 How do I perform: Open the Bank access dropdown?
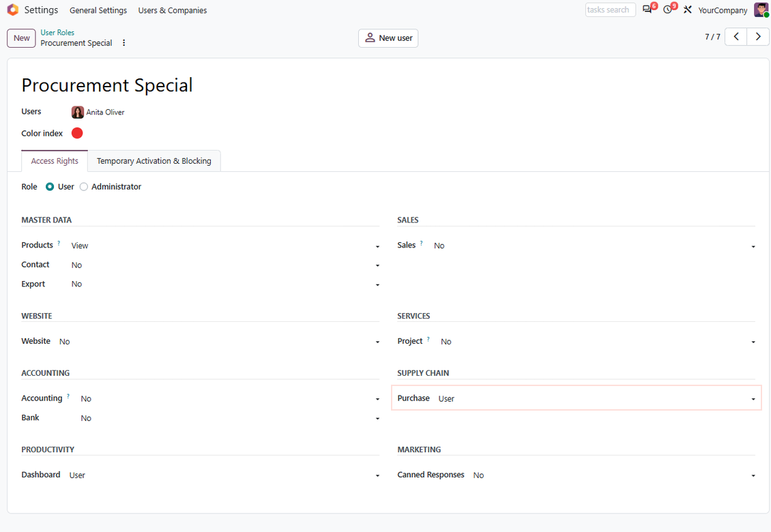point(230,418)
